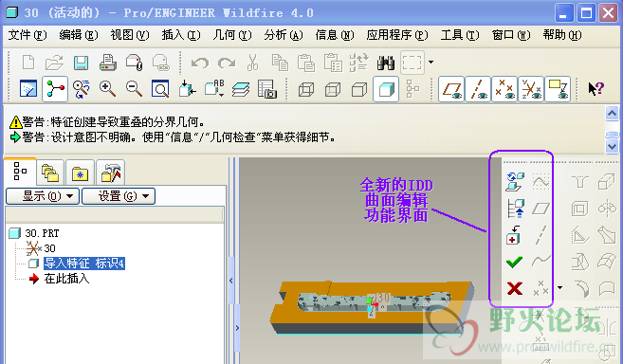The image size is (623, 364).
Task: Copy selection with the copy icon
Action: 280,63
